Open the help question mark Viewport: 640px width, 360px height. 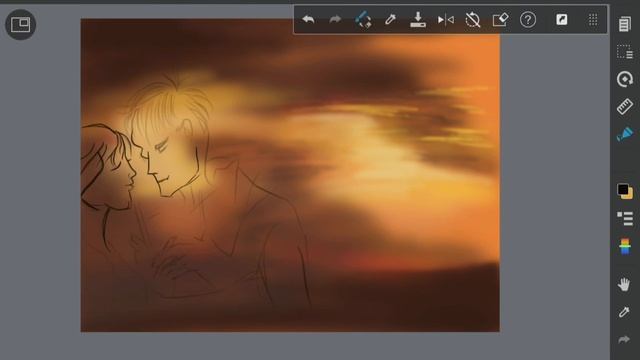528,19
